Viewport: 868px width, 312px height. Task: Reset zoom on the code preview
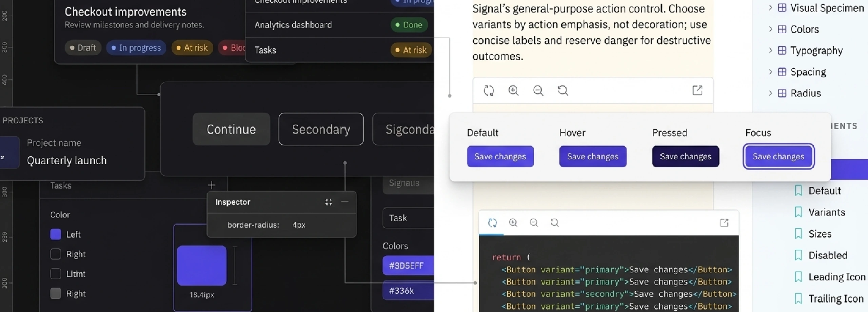pos(555,223)
